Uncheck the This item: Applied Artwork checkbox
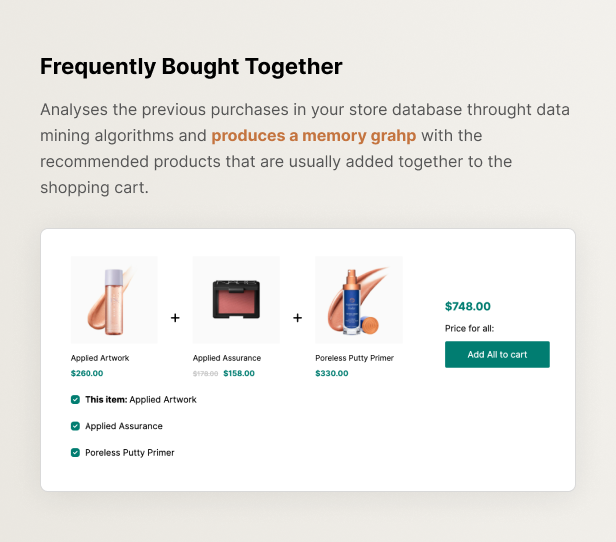 [75, 399]
